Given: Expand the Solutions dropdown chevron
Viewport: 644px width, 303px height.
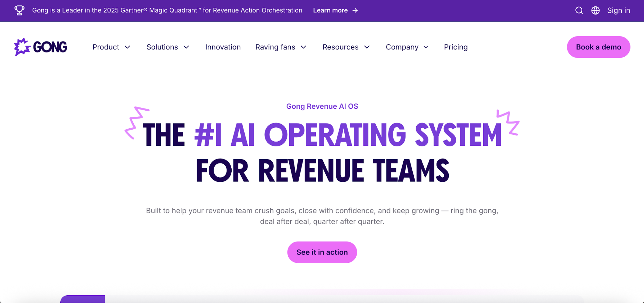Looking at the screenshot, I should click(186, 47).
